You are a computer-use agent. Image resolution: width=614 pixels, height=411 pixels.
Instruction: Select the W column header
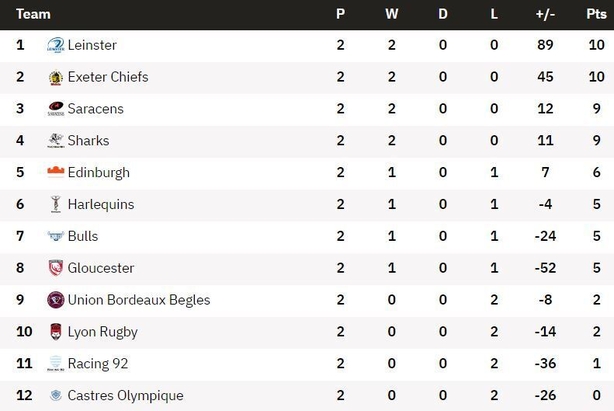392,14
